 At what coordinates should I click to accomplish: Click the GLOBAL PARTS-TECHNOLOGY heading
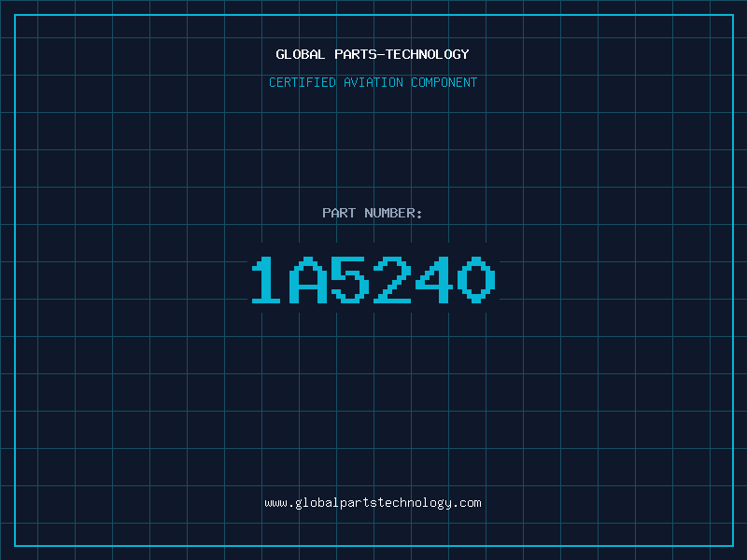373,54
